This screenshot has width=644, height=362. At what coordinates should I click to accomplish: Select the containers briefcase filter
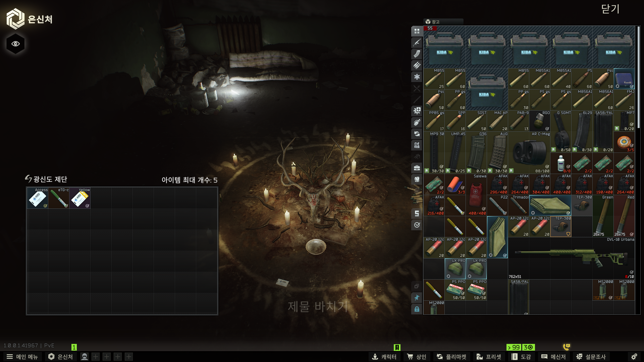click(417, 168)
